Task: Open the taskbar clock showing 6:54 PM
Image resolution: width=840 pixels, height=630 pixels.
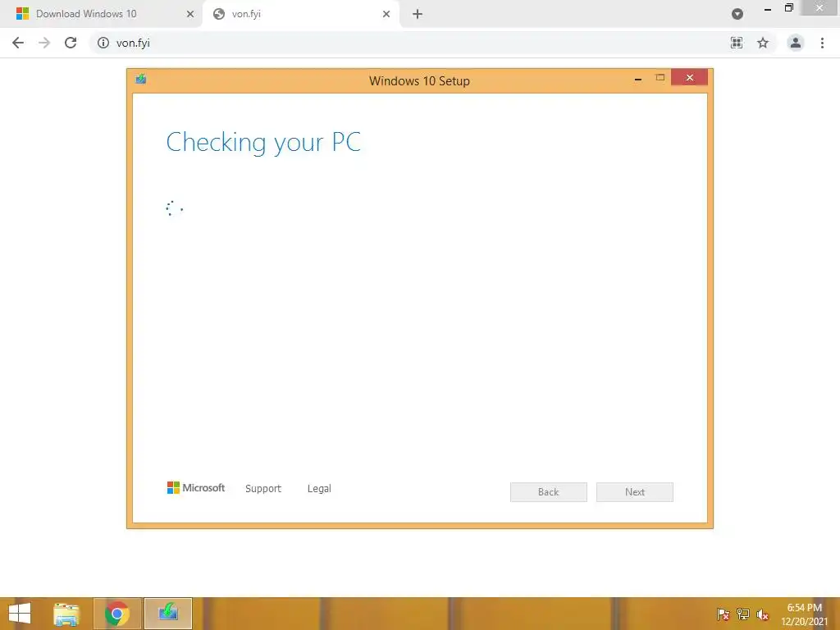Action: coord(804,614)
